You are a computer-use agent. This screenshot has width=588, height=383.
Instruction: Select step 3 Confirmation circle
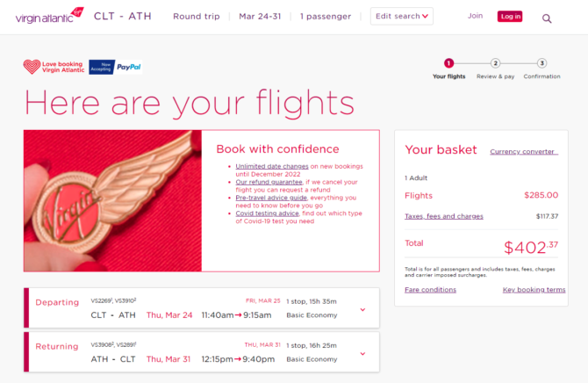click(541, 63)
